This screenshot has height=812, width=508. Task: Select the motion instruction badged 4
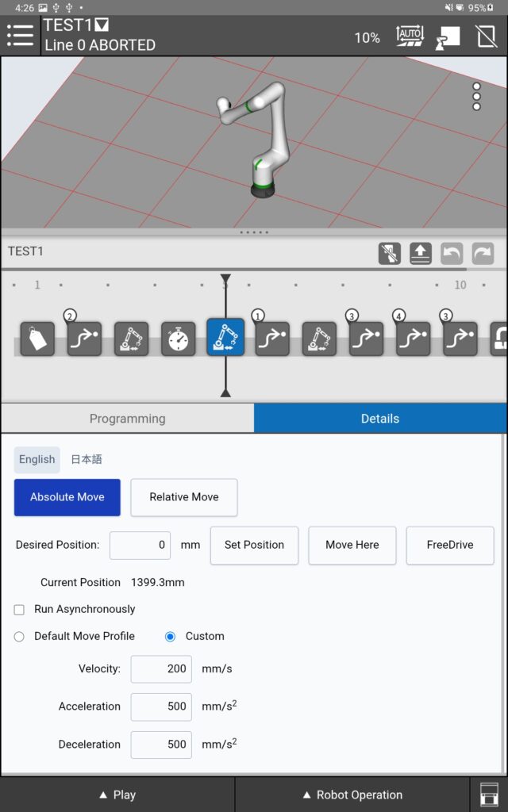click(413, 338)
